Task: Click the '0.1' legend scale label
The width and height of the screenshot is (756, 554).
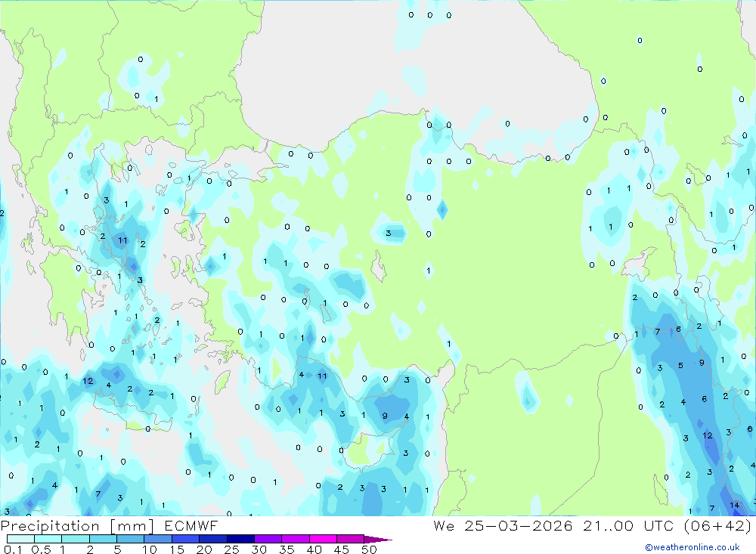Action: click(x=13, y=549)
